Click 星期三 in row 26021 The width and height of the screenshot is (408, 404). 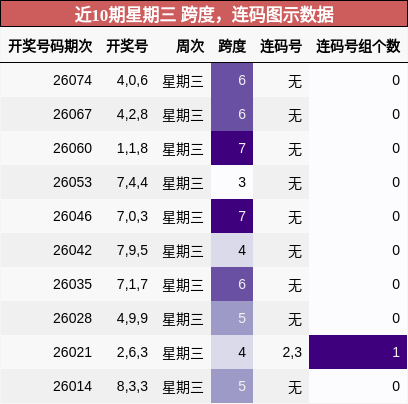(183, 353)
